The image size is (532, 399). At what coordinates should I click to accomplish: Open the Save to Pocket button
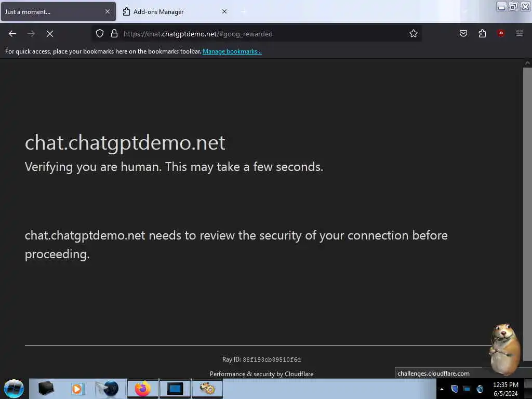tap(463, 33)
